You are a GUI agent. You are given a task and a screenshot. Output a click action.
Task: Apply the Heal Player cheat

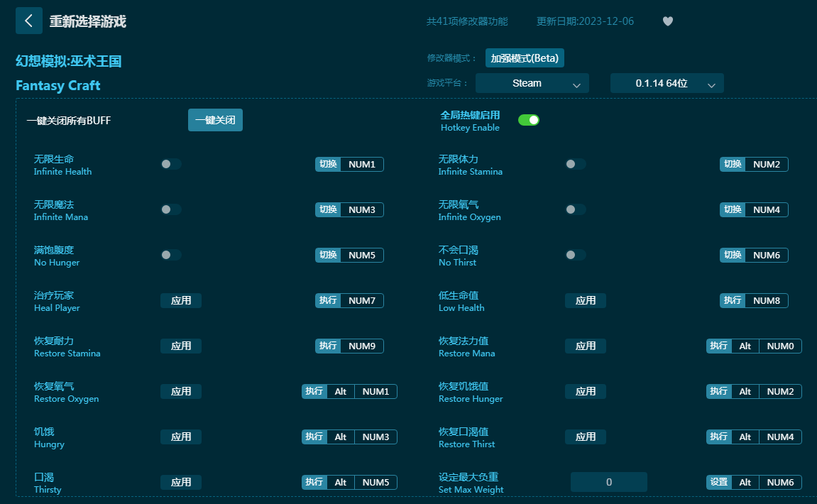tap(181, 300)
